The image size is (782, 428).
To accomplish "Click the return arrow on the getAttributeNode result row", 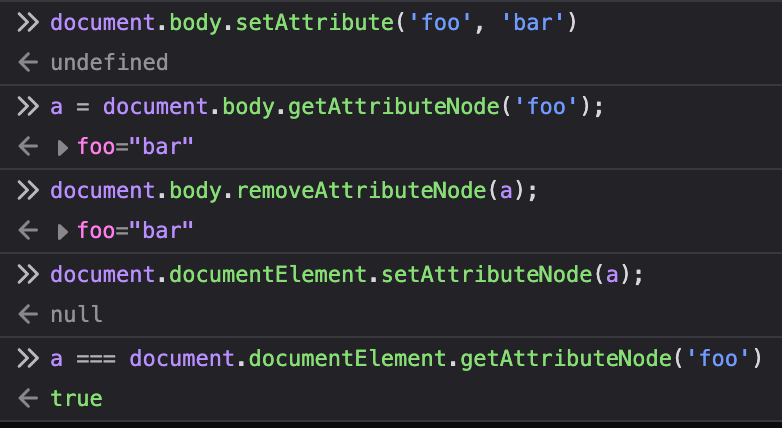I will click(x=27, y=147).
